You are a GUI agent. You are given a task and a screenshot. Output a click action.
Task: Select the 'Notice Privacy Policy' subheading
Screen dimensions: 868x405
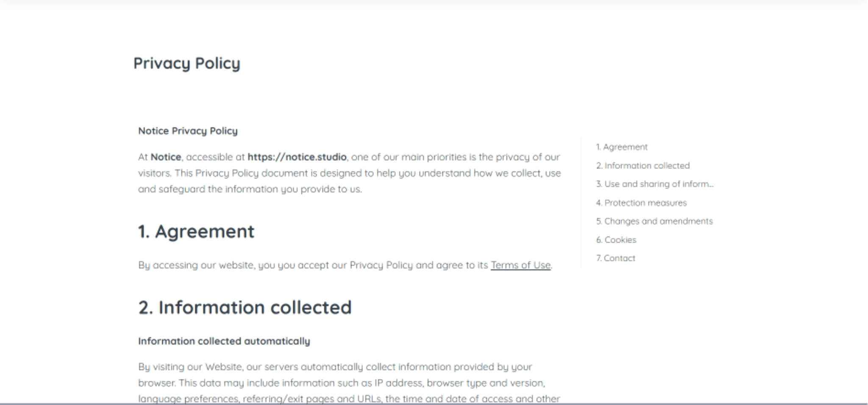click(x=188, y=131)
